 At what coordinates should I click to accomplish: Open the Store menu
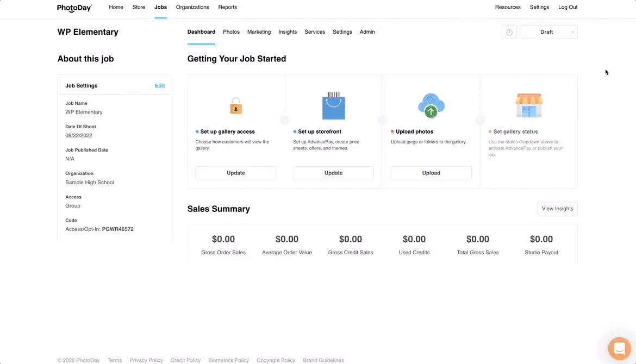139,7
